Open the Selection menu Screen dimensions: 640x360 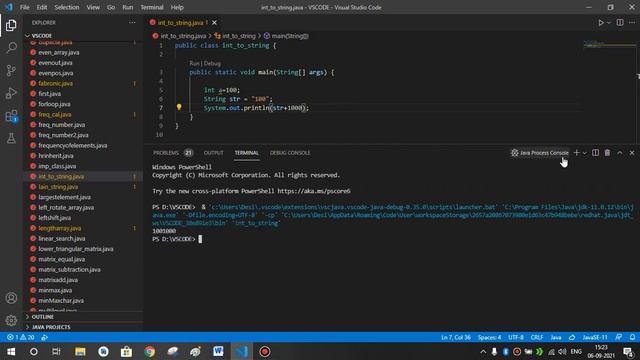click(67, 7)
